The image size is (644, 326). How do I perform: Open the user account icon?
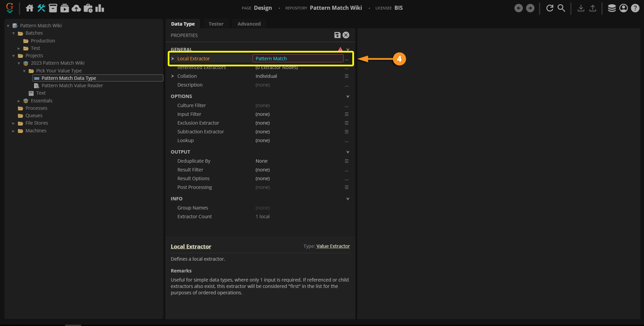[x=623, y=8]
